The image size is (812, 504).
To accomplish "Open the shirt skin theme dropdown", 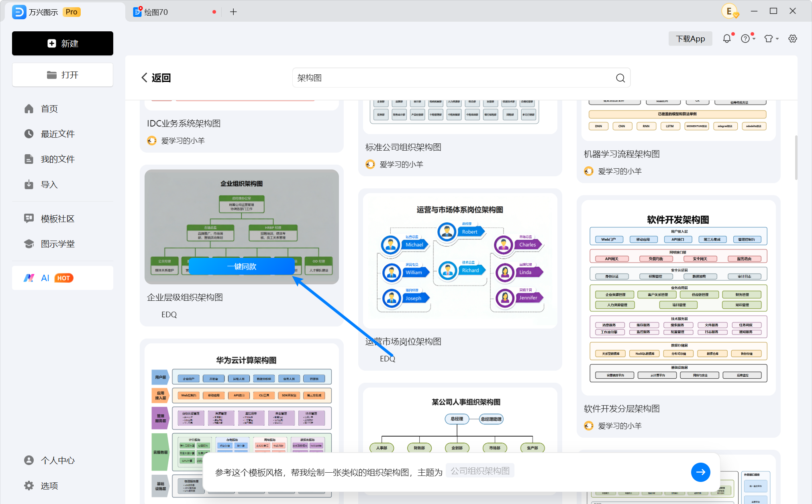I will 771,39.
